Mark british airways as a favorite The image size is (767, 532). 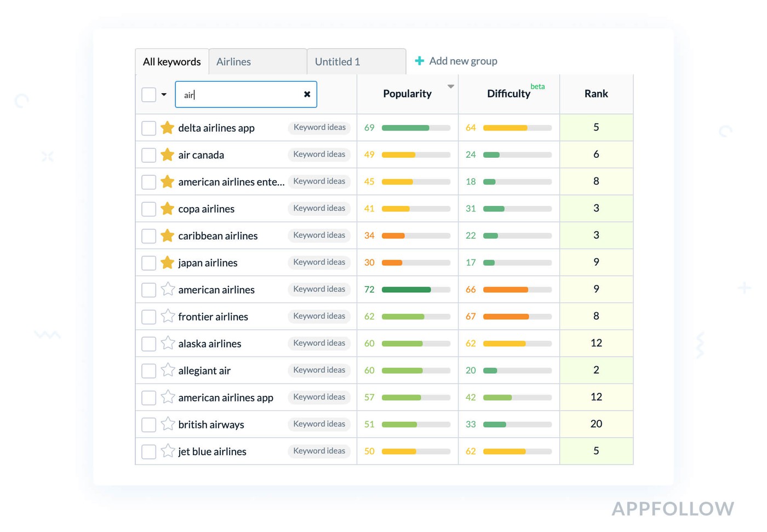(x=168, y=424)
